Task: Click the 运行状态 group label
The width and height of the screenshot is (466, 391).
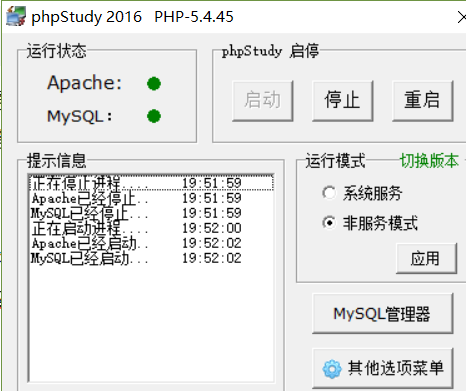Action: point(56,51)
